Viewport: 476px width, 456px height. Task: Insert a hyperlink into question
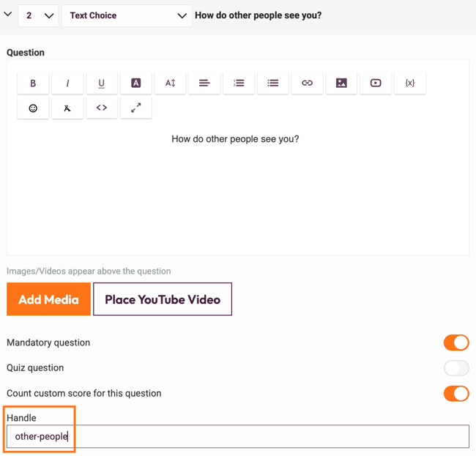coord(307,83)
